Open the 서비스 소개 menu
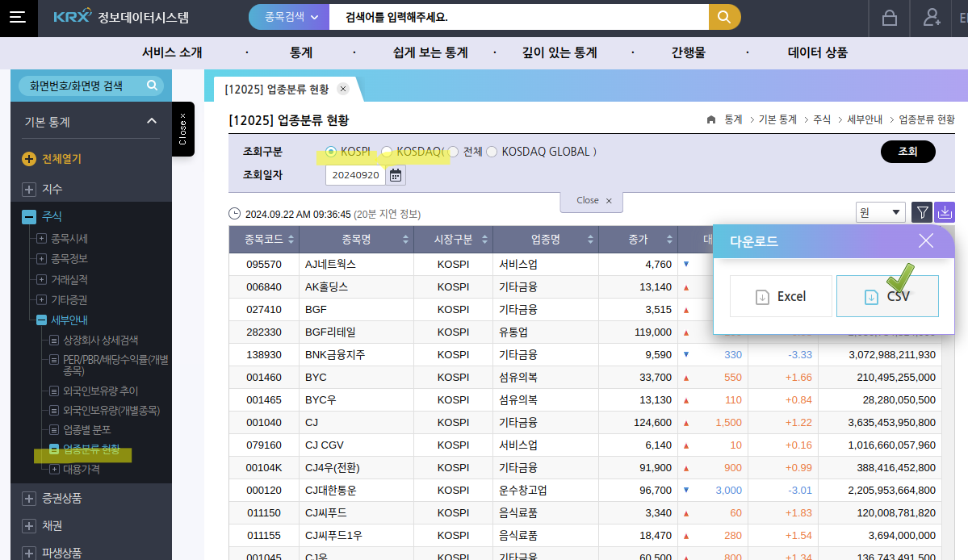 pyautogui.click(x=172, y=53)
